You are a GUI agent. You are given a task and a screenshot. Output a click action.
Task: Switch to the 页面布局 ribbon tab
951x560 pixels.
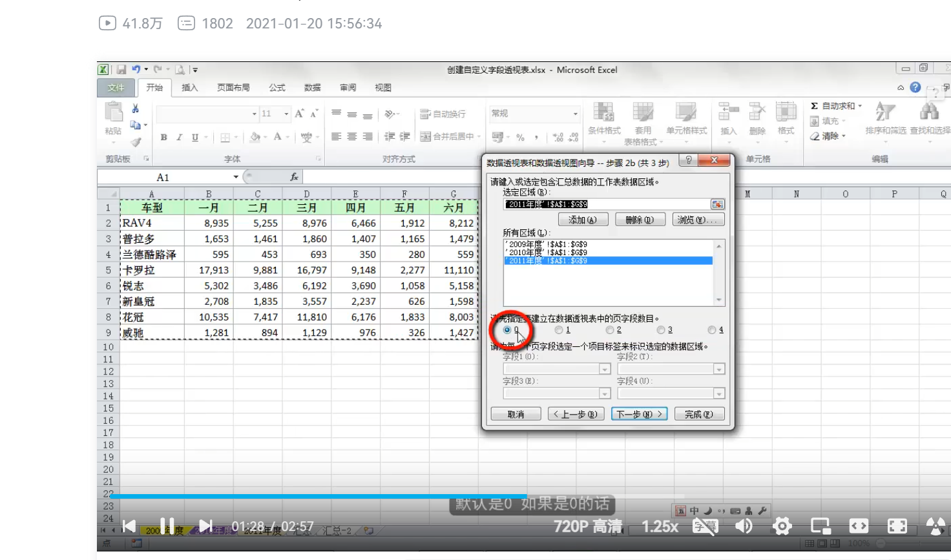[x=233, y=88]
